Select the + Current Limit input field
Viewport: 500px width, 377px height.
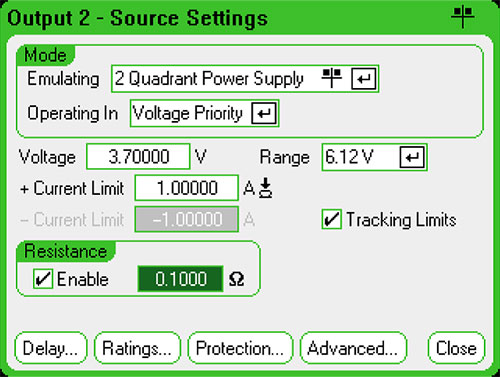(x=187, y=188)
